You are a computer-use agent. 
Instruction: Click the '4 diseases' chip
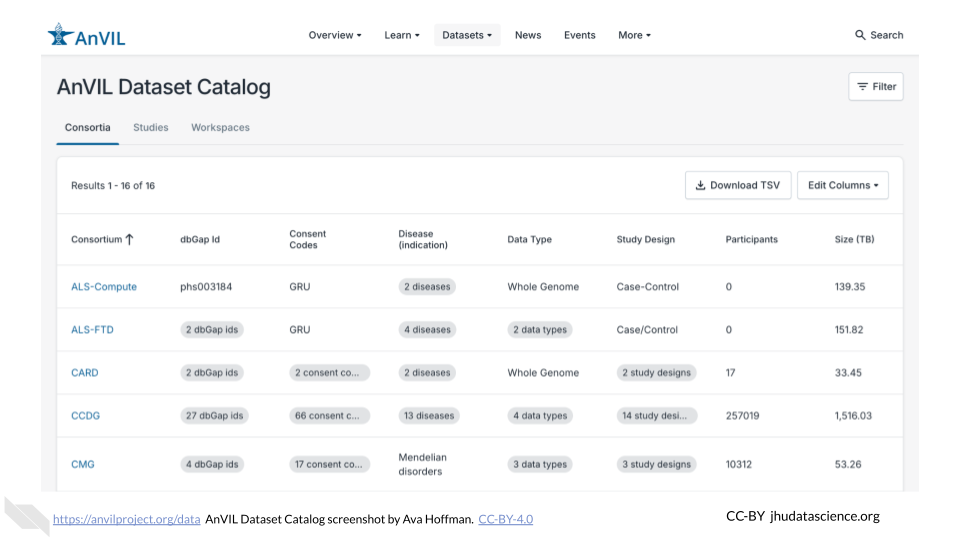coord(427,329)
